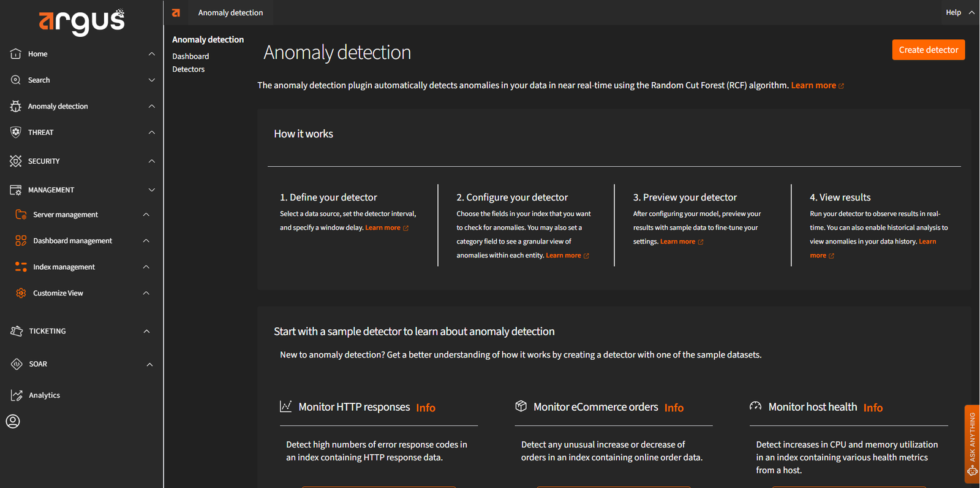Expand the Search menu chevron
The height and width of the screenshot is (488, 980).
pos(151,80)
